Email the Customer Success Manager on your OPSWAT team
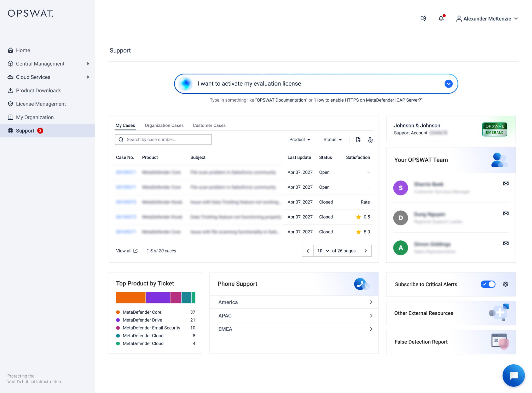Viewport: 532px width, 393px height. click(506, 184)
